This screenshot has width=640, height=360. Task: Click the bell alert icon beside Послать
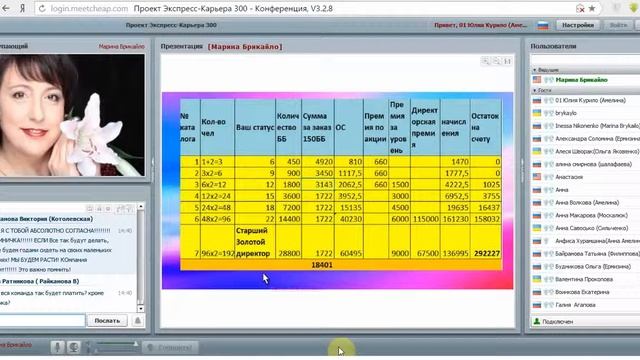tap(138, 321)
